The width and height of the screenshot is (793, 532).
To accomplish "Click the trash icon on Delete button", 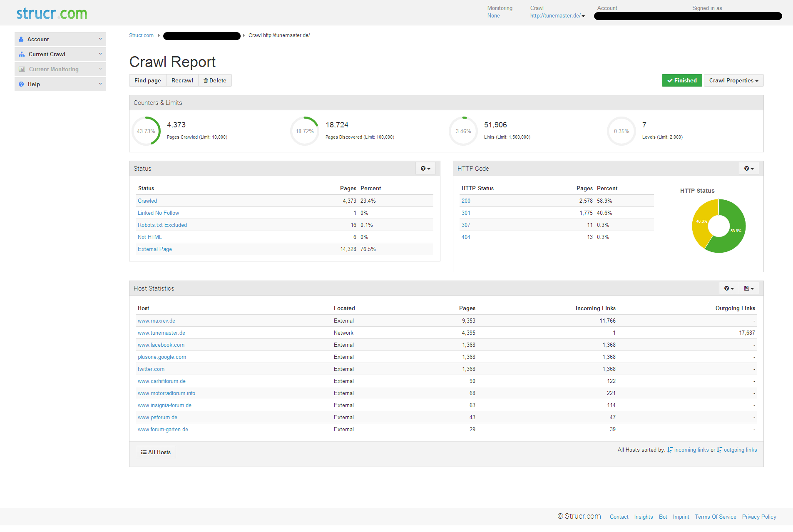I will [206, 80].
